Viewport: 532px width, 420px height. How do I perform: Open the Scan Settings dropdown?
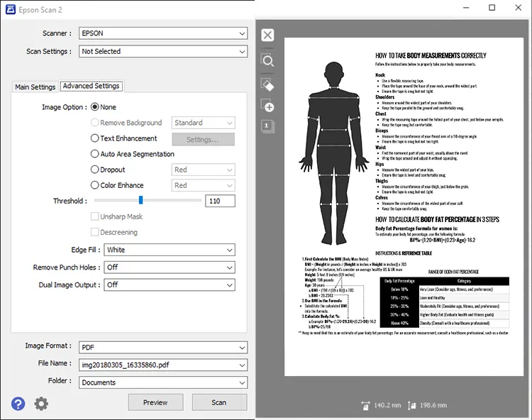(x=163, y=51)
